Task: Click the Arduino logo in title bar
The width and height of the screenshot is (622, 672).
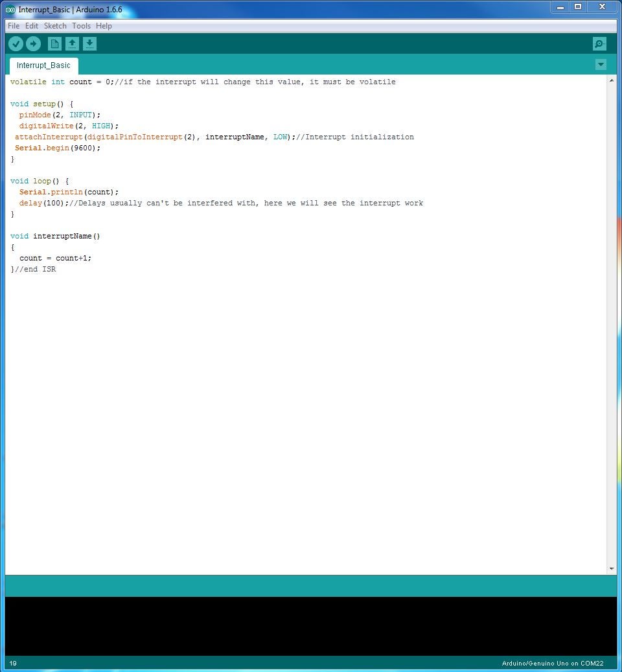Action: point(10,10)
